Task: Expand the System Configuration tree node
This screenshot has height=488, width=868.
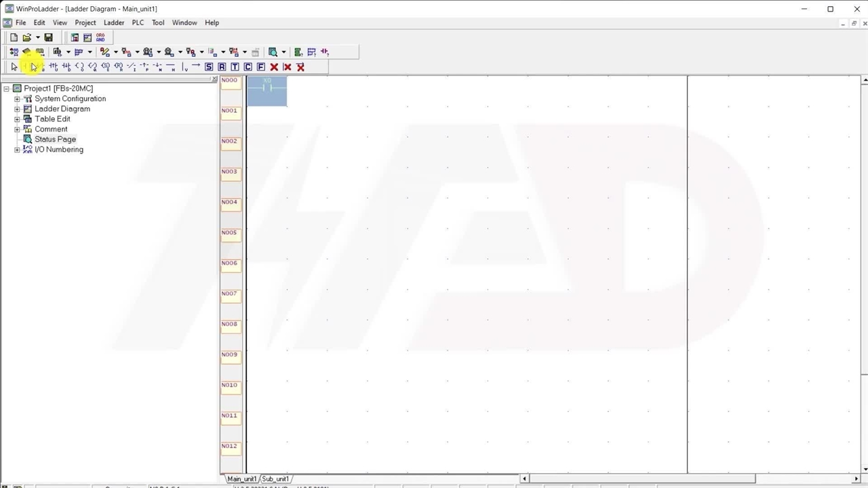Action: pos(17,99)
